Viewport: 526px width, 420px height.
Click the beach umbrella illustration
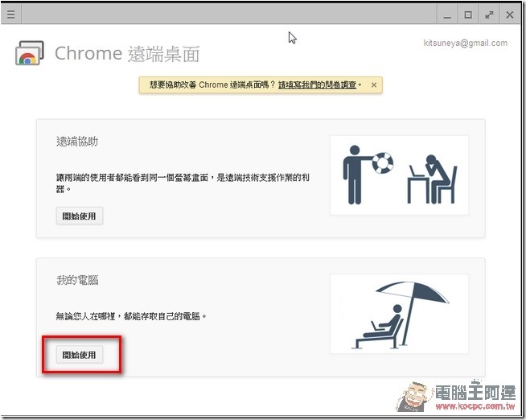coord(399,313)
